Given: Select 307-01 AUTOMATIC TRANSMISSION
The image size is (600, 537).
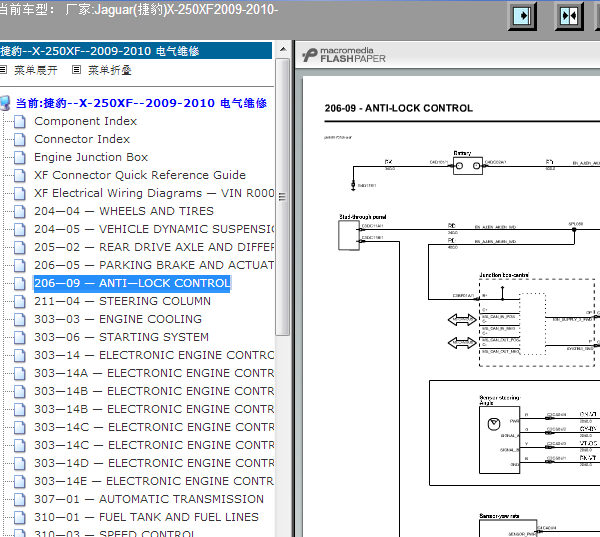Looking at the screenshot, I should (149, 499).
